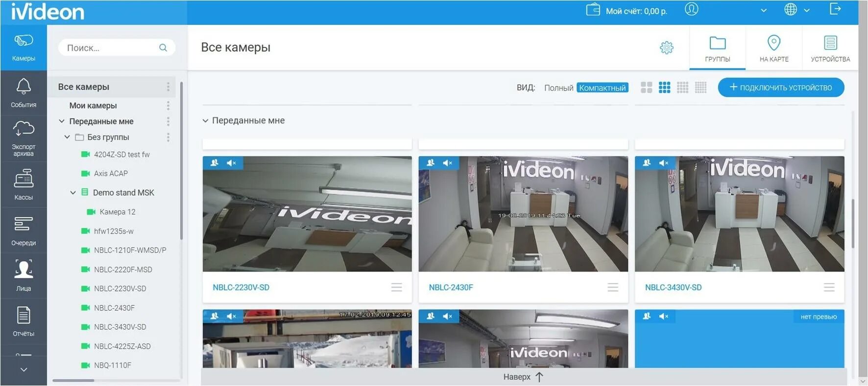The height and width of the screenshot is (386, 868).
Task: Open the NBLC-2430F camera preview
Action: [523, 214]
